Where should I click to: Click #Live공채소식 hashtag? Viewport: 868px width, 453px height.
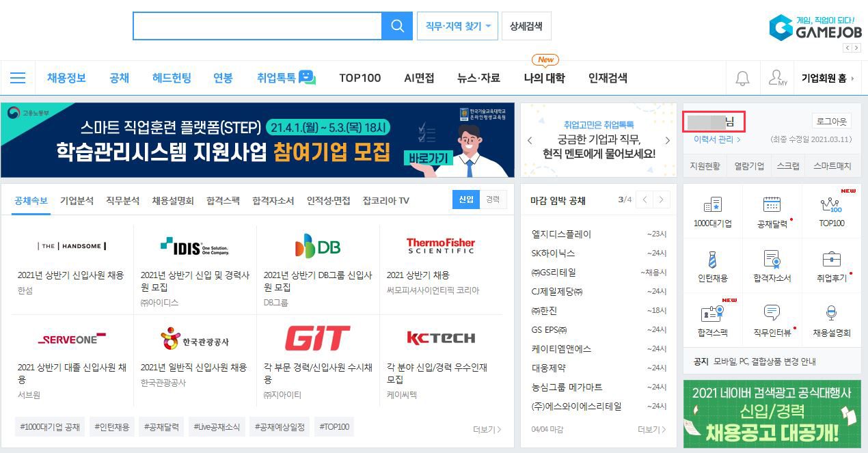(216, 427)
